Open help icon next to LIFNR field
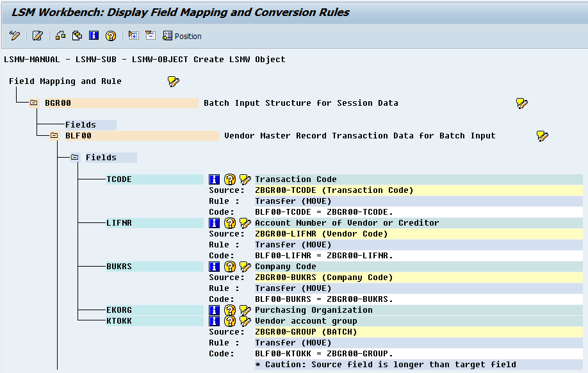 point(230,222)
